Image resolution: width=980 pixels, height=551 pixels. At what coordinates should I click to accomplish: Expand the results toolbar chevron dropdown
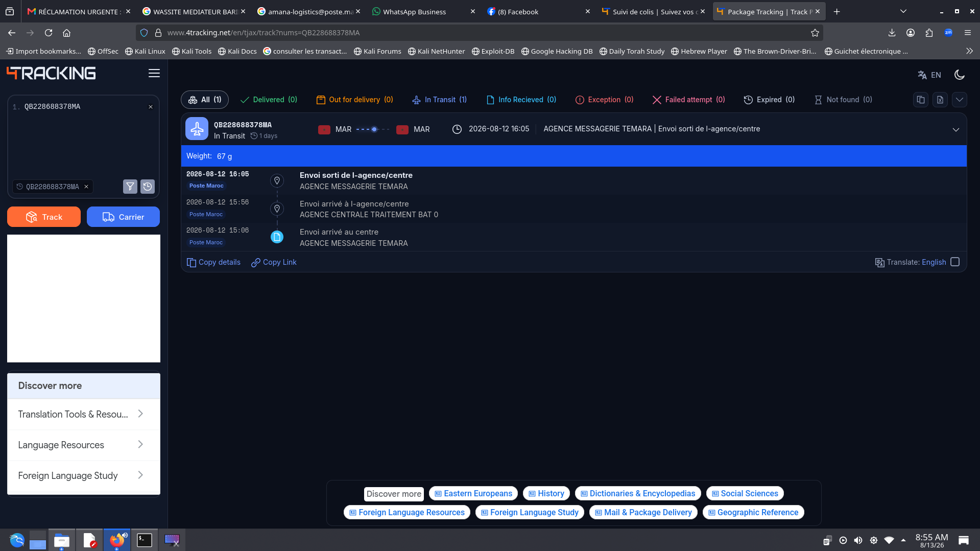pyautogui.click(x=960, y=100)
